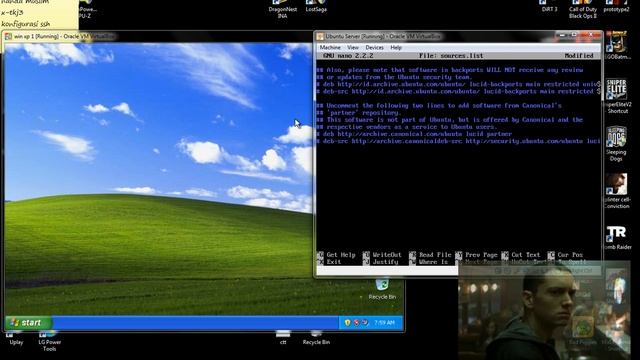Select the Tomb Raider desktop icon
The width and height of the screenshot is (640, 360).
pyautogui.click(x=617, y=238)
